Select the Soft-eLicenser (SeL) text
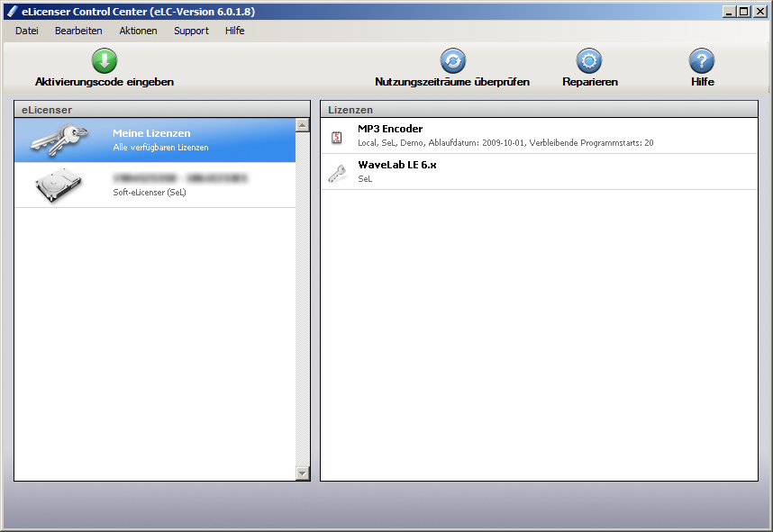Image resolution: width=773 pixels, height=532 pixels. coord(150,192)
